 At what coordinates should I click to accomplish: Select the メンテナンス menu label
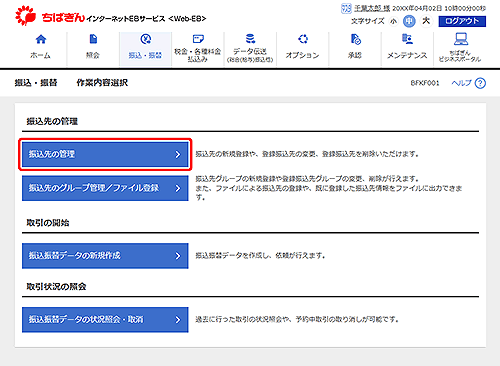coord(407,55)
